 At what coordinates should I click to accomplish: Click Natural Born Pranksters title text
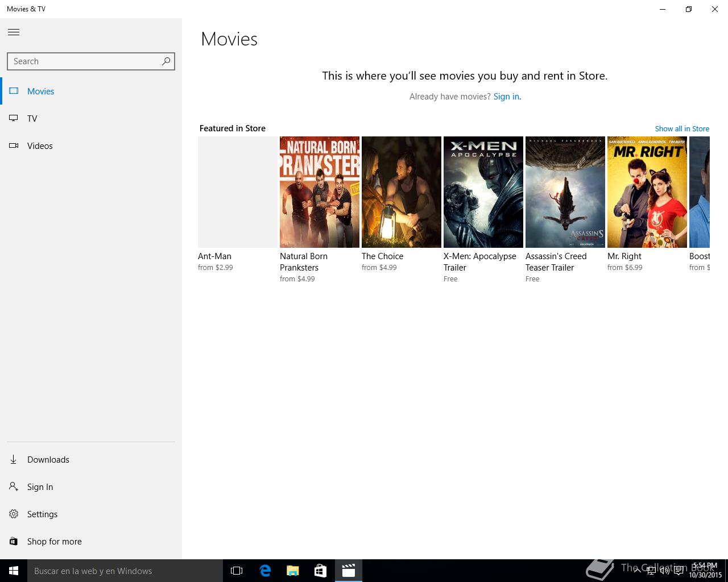pos(304,262)
